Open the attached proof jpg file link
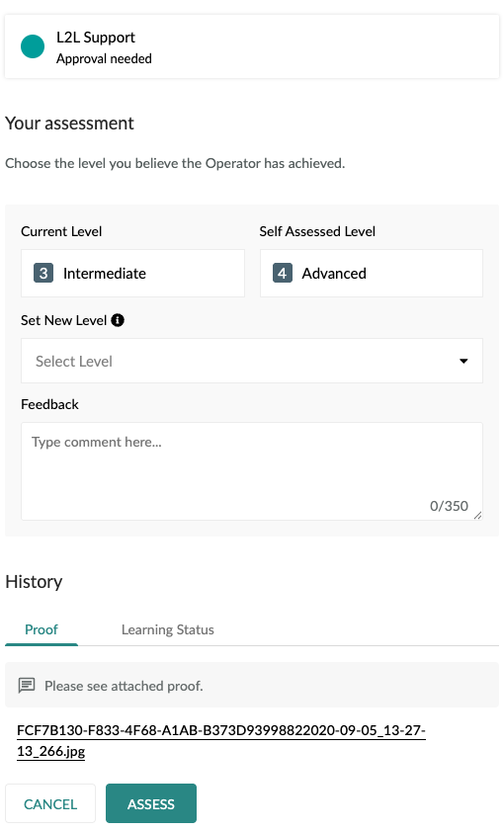 pos(221,740)
